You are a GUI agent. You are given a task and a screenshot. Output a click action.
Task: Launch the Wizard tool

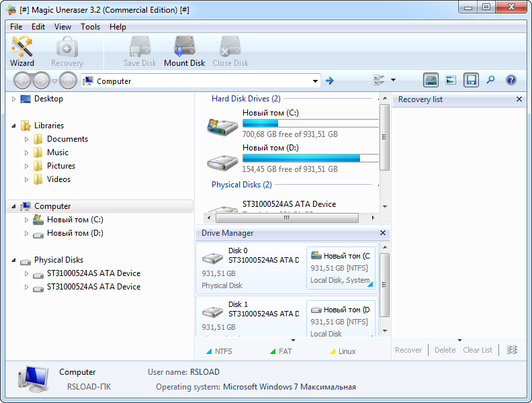point(22,51)
